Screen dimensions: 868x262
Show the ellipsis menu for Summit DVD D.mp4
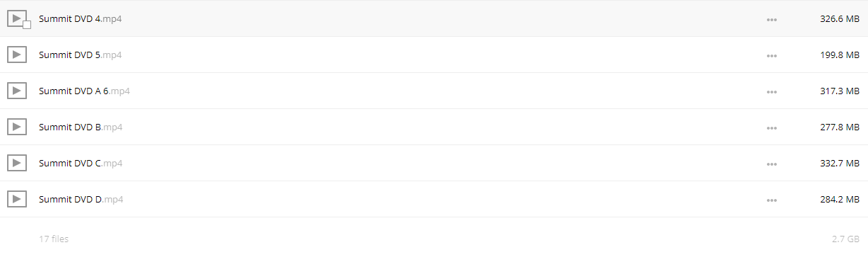click(772, 200)
